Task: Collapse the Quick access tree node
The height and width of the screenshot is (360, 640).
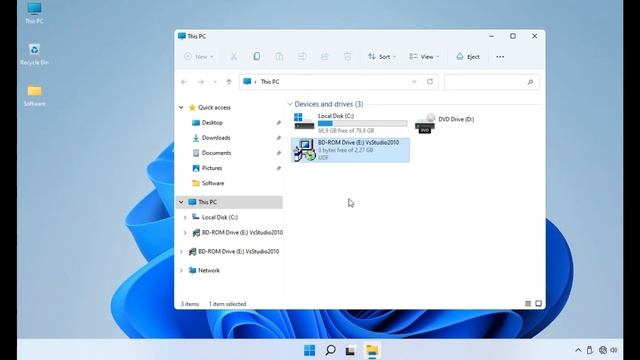Action: (181, 107)
